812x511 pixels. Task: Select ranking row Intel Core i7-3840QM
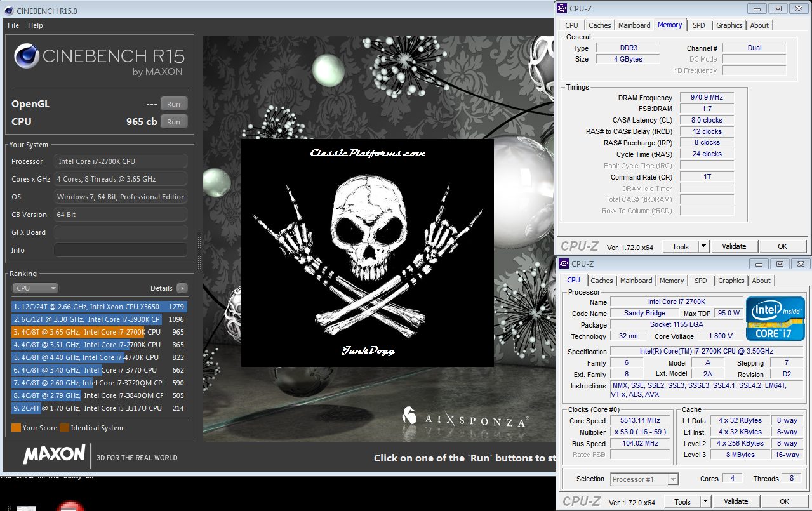point(100,395)
